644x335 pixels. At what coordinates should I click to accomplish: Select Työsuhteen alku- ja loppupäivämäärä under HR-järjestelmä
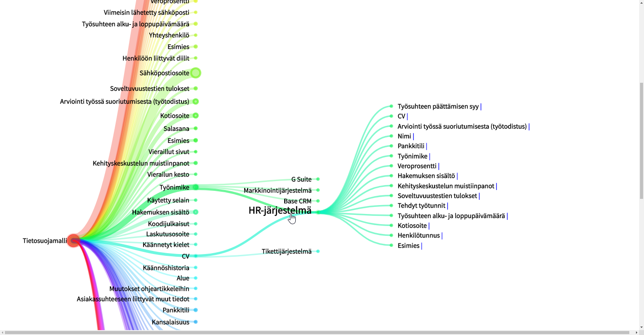tap(451, 216)
